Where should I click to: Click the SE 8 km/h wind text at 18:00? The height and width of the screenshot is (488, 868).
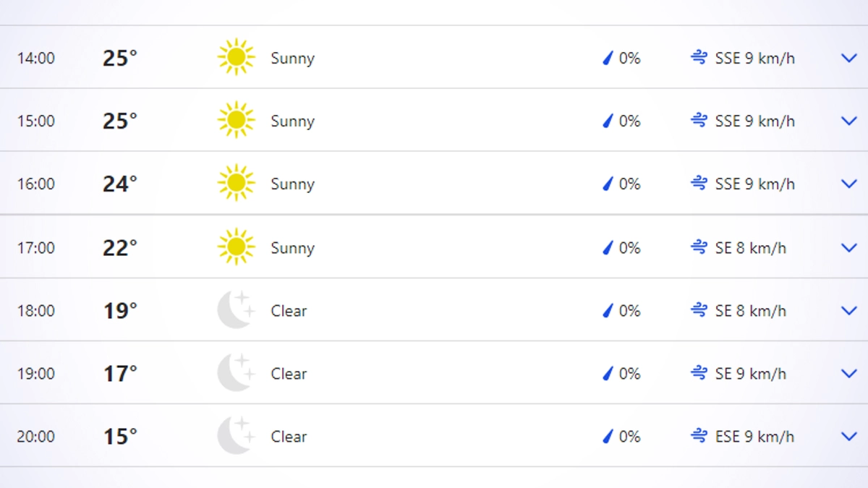[750, 311]
